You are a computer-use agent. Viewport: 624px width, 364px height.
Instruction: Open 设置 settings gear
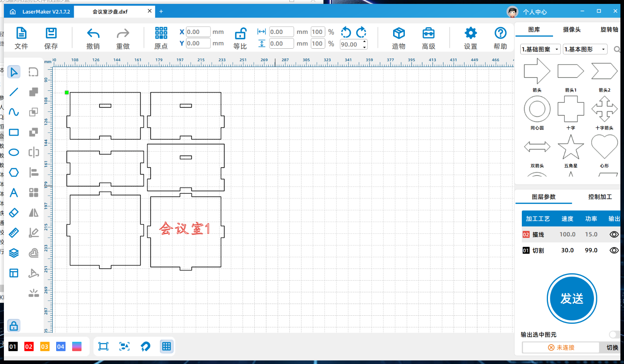(471, 33)
